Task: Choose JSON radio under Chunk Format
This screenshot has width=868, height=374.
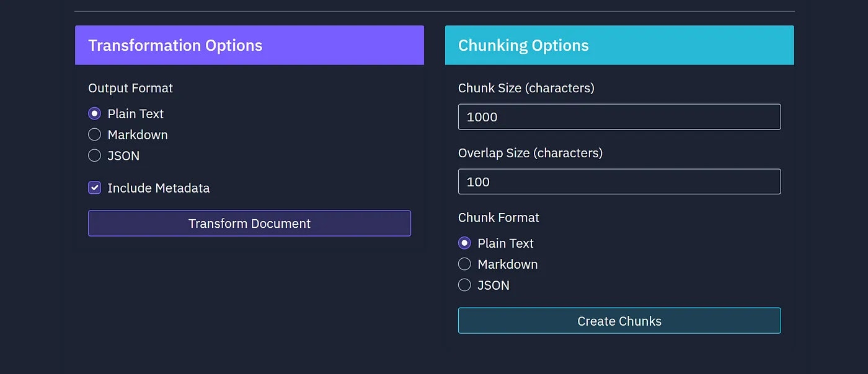Action: 464,285
